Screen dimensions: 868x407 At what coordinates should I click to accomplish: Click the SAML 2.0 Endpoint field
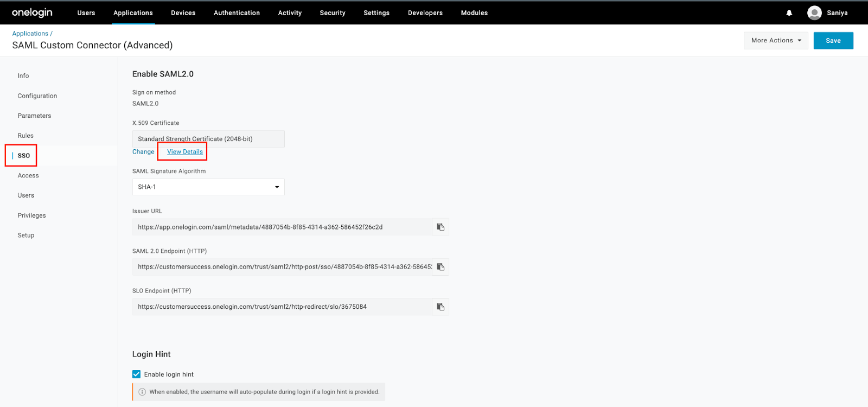[282, 267]
